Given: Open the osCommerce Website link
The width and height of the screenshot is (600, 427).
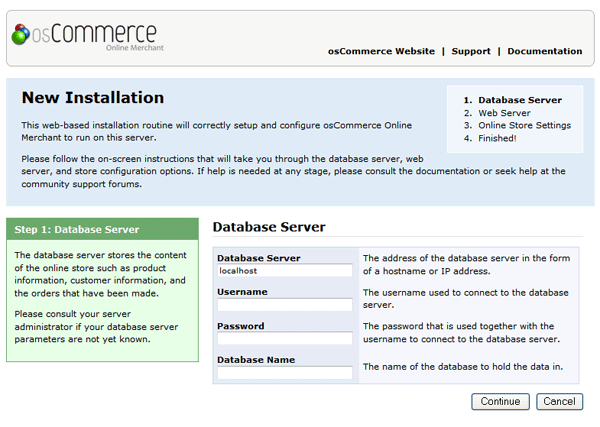Looking at the screenshot, I should tap(381, 51).
